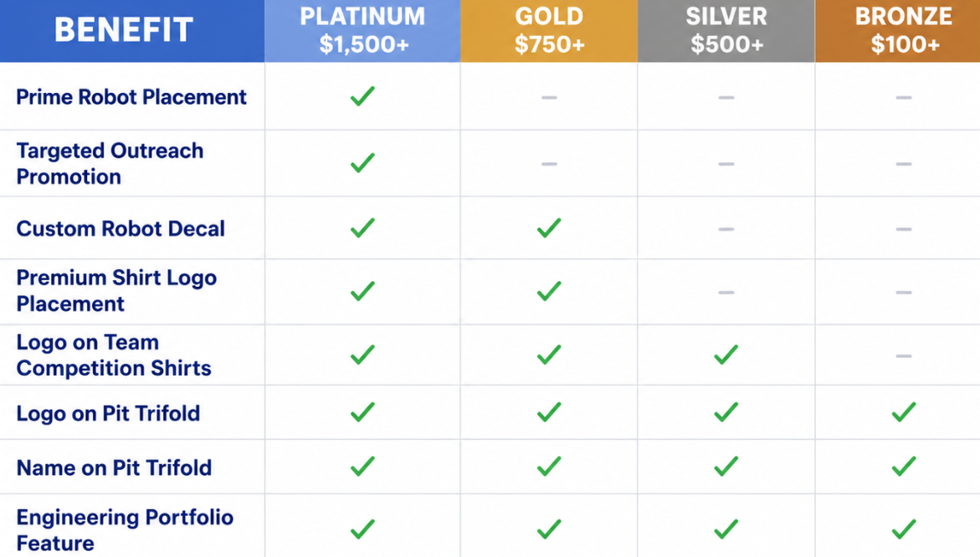Click the Logo on Pit Trifold label
The width and height of the screenshot is (980, 557).
(108, 413)
